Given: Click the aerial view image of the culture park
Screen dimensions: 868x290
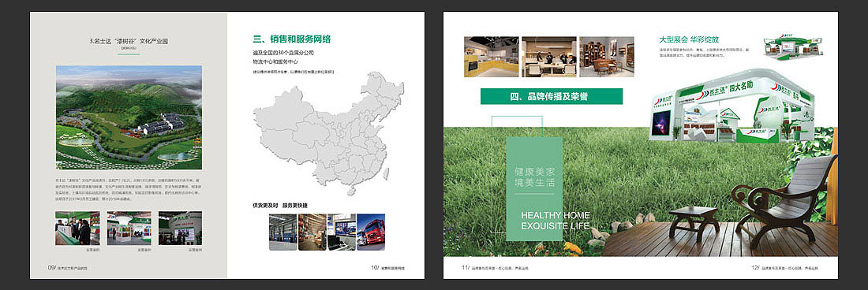Looking at the screenshot, I should pos(129,117).
